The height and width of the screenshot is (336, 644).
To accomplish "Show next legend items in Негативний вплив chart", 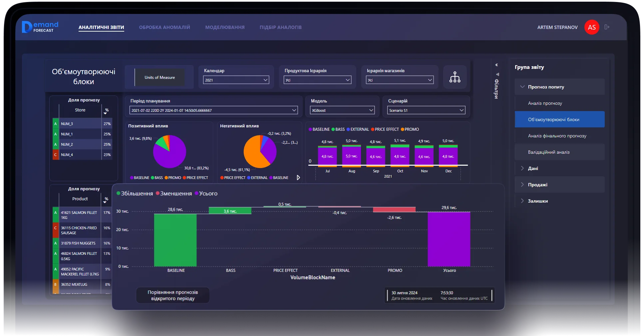I will (x=298, y=178).
